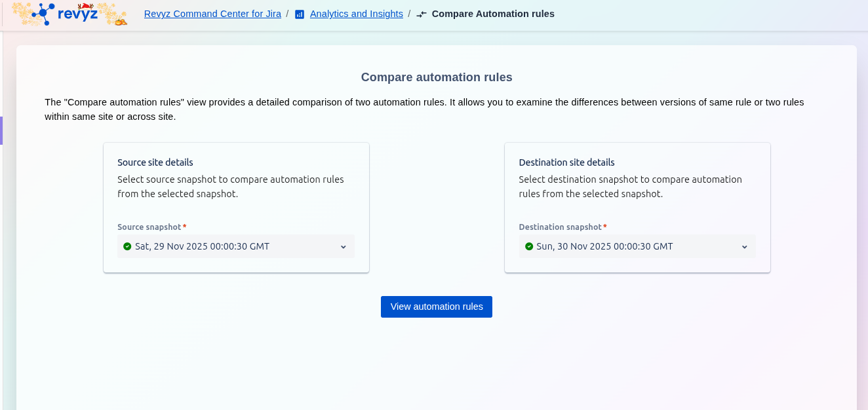This screenshot has height=410, width=868.
Task: Click the Source snapshot field label
Action: click(149, 227)
